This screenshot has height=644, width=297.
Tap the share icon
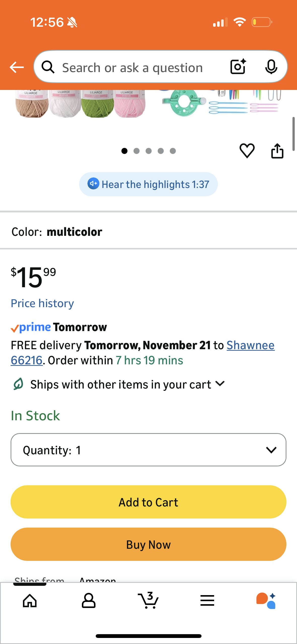click(277, 151)
